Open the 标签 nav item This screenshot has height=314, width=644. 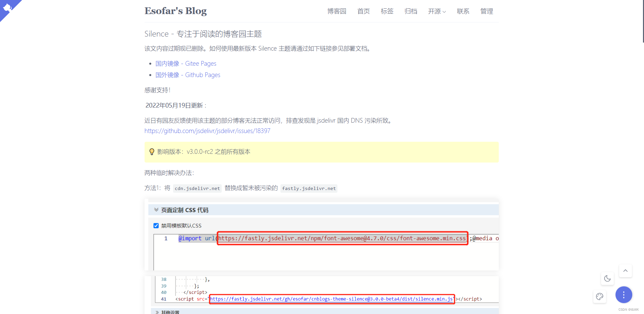[x=387, y=11]
